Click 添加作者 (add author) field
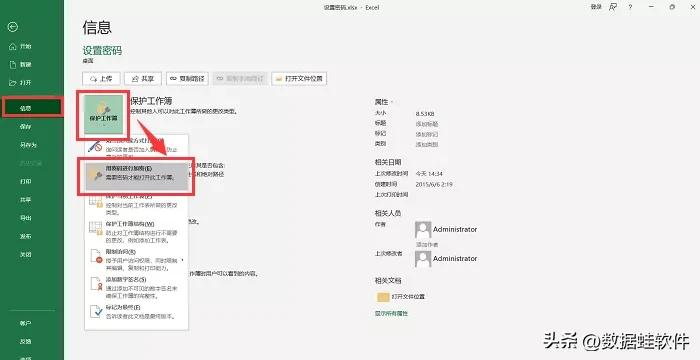700x360 pixels. (427, 245)
